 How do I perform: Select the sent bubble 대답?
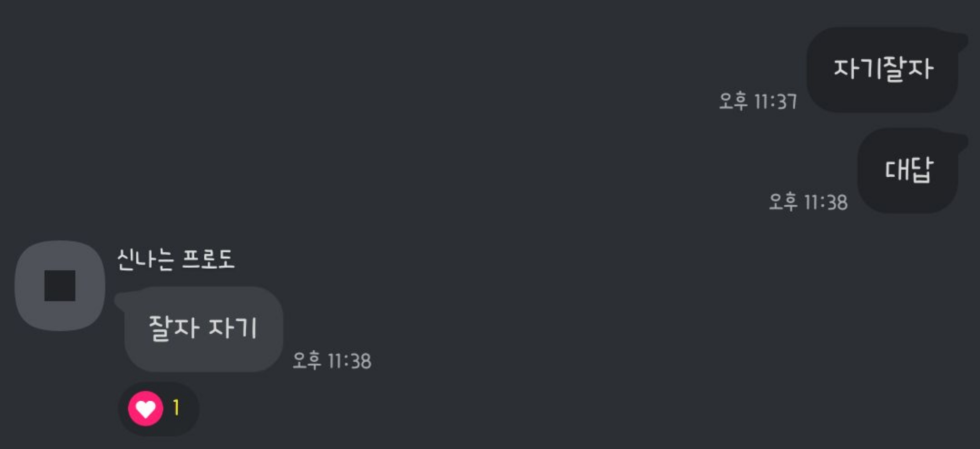pyautogui.click(x=908, y=170)
